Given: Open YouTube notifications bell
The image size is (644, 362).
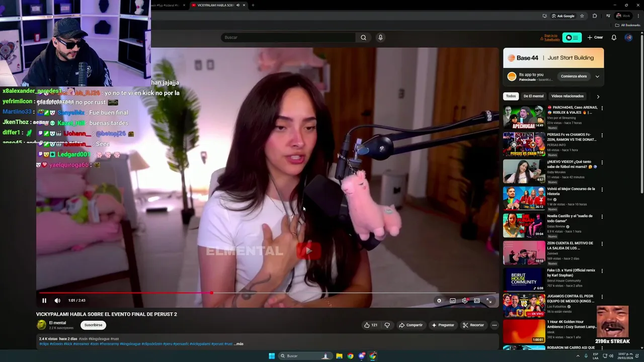Looking at the screenshot, I should coord(614,37).
